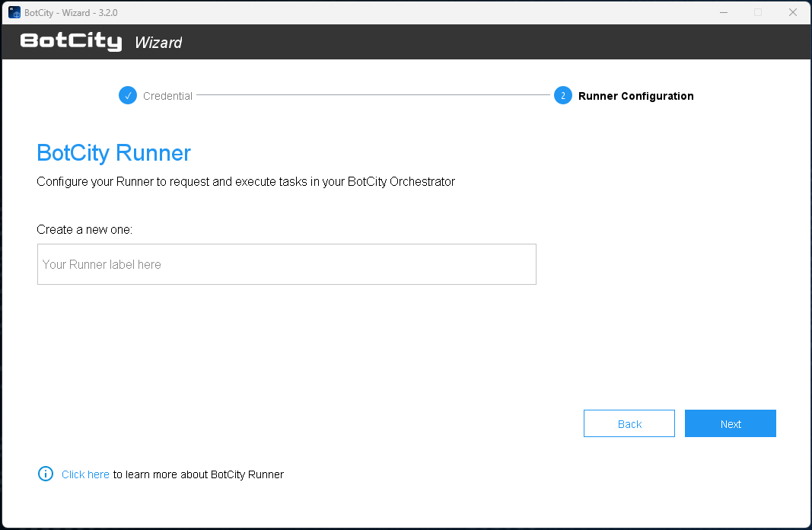Go back with the Back button

click(629, 423)
